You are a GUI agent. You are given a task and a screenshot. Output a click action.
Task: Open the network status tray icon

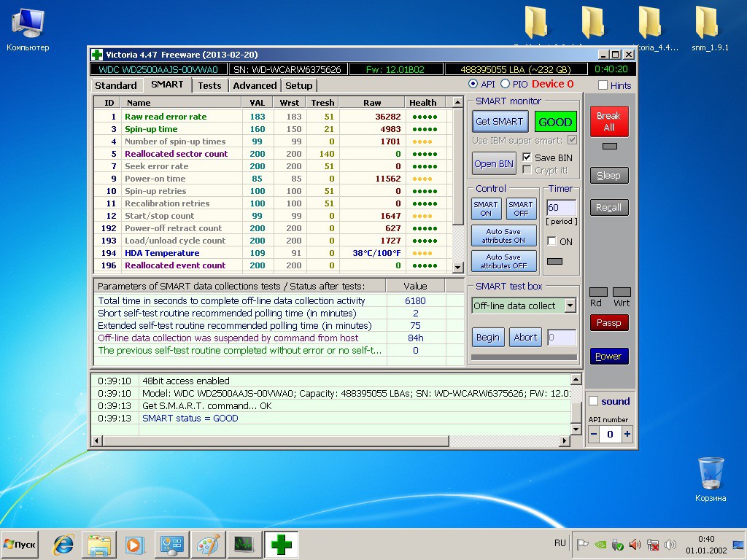(x=653, y=544)
